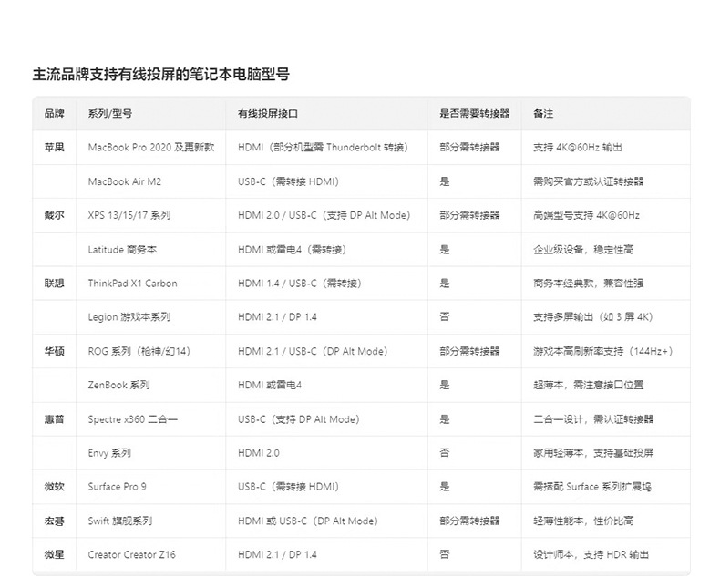Click the 联想 brand cell
Viewport: 720px width, 588px height.
(x=54, y=284)
